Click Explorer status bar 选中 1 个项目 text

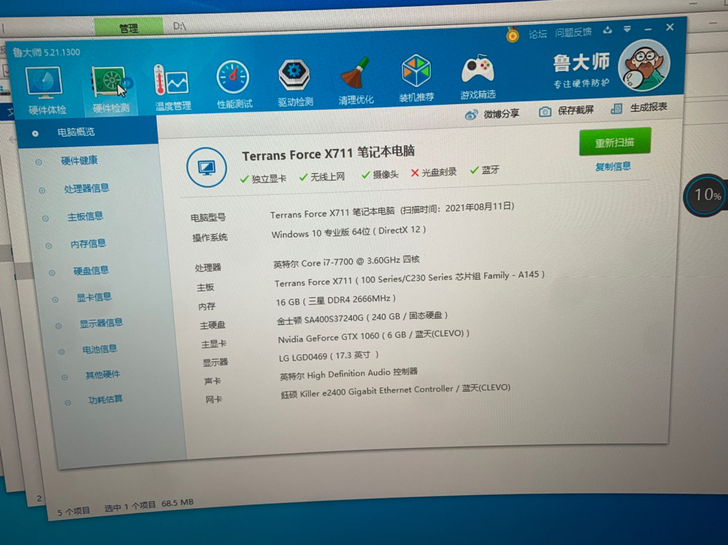[x=130, y=506]
